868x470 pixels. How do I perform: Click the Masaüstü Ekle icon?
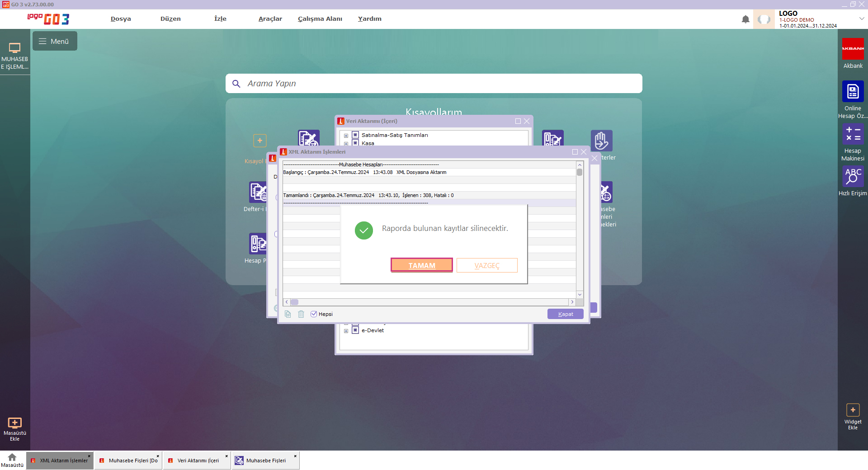pyautogui.click(x=14, y=423)
